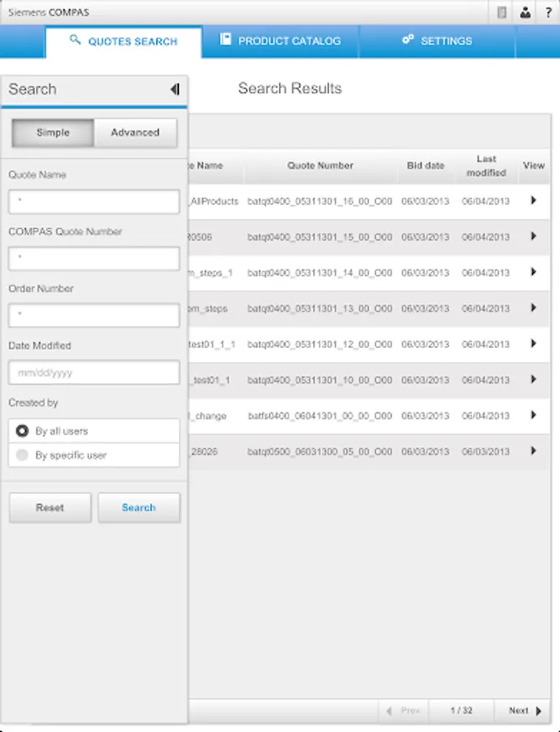The height and width of the screenshot is (732, 560).
Task: Select By specific user radio
Action: pyautogui.click(x=22, y=455)
